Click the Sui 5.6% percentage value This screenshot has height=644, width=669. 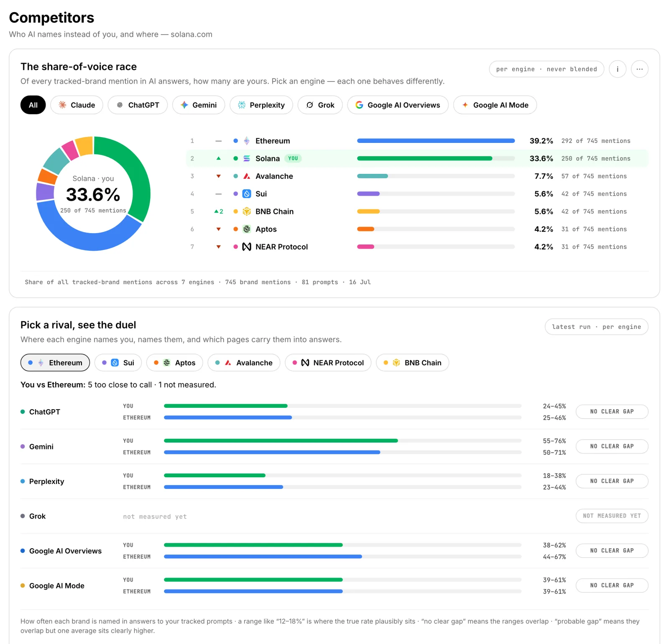pyautogui.click(x=544, y=194)
